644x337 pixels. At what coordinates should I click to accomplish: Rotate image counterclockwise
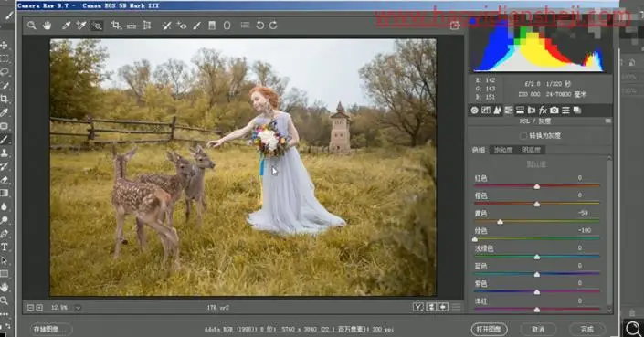(x=259, y=26)
